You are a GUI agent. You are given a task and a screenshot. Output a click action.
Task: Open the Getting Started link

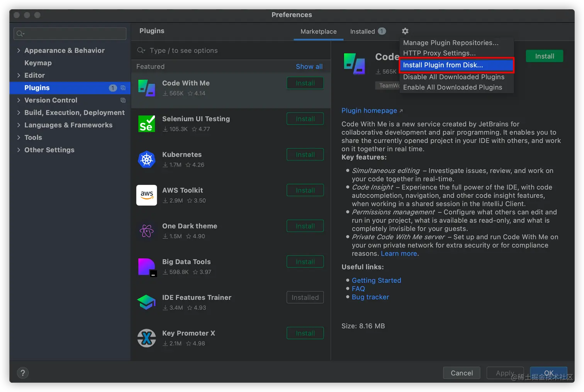(376, 280)
